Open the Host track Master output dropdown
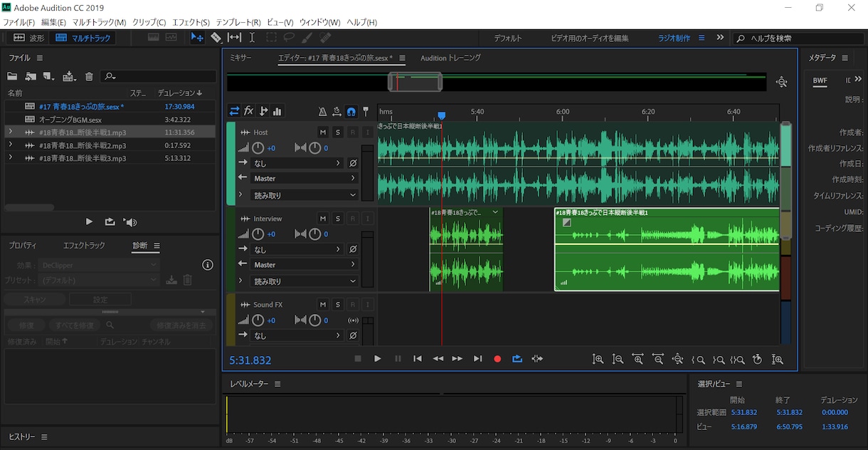 (x=304, y=179)
